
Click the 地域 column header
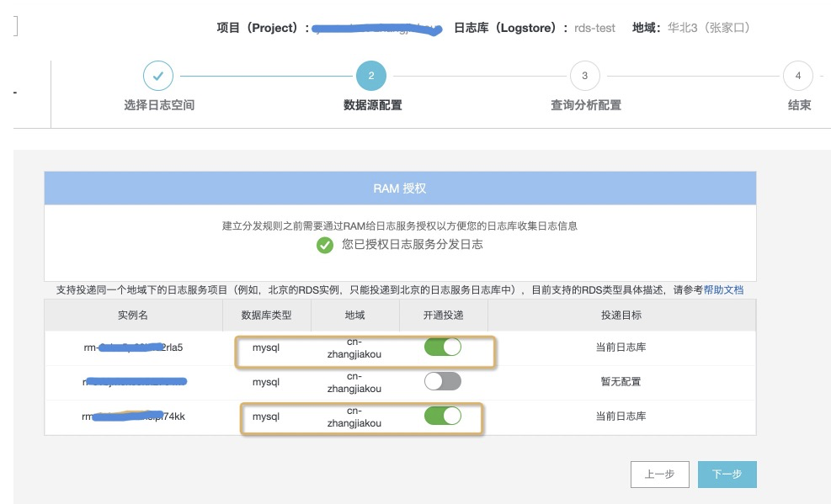click(354, 315)
